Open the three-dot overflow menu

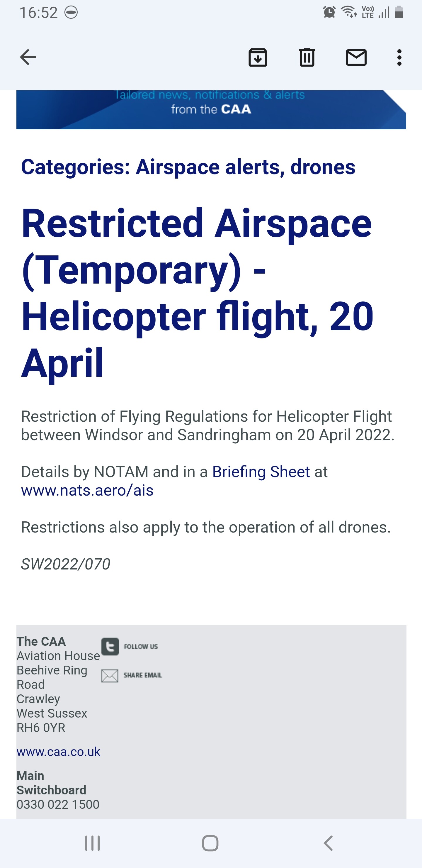click(x=399, y=57)
